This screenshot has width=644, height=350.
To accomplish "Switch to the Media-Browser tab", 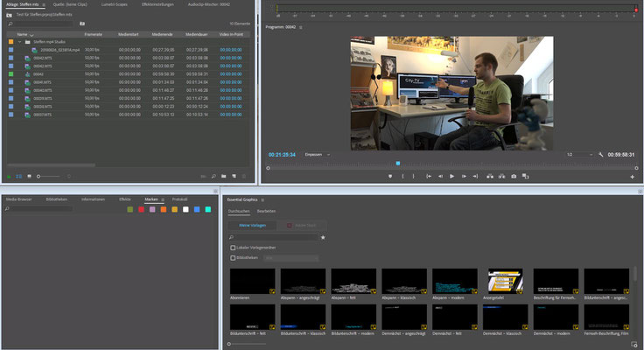I will 19,199.
